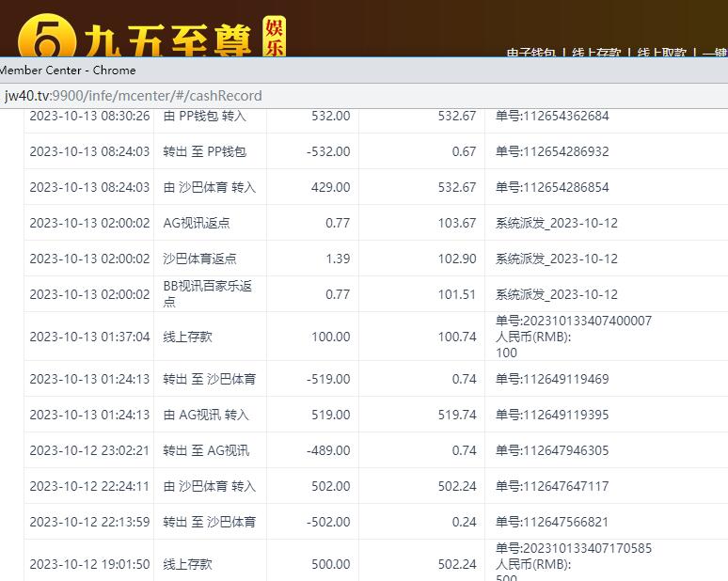Click the 转出 至 沙巴体育 -519.00 amount

[328, 379]
